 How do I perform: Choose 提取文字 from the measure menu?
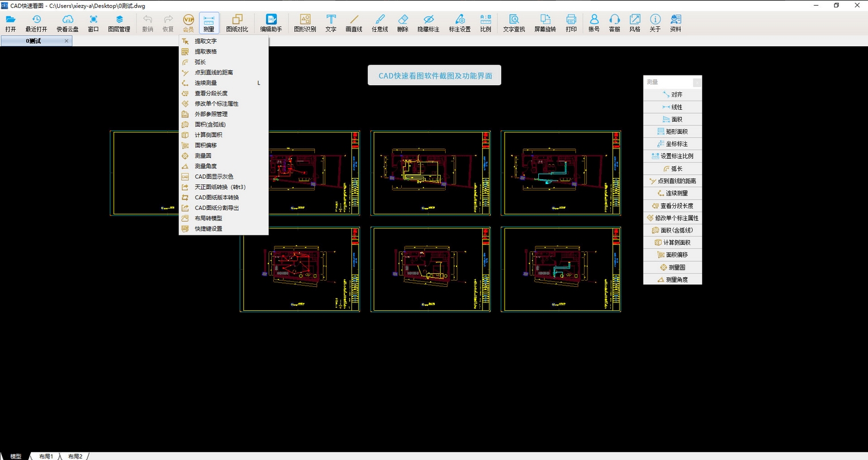point(223,41)
